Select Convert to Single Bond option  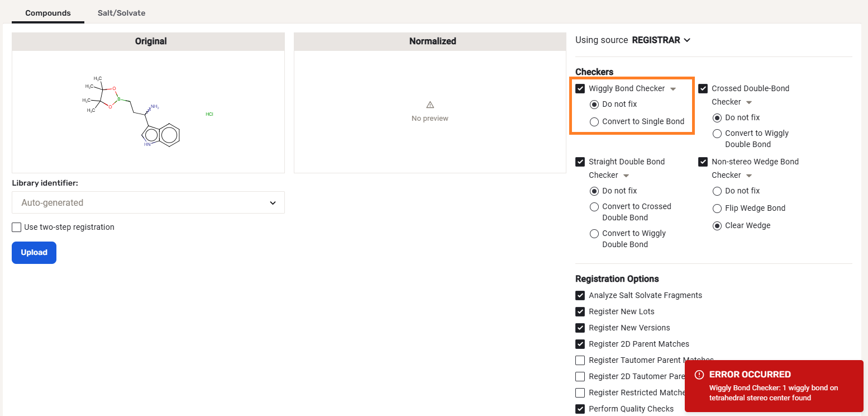pos(594,121)
